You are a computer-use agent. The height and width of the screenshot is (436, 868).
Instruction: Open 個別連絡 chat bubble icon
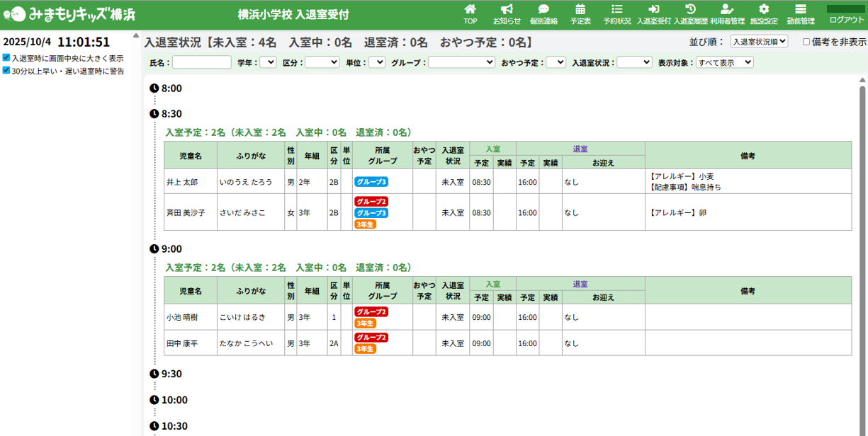click(543, 10)
